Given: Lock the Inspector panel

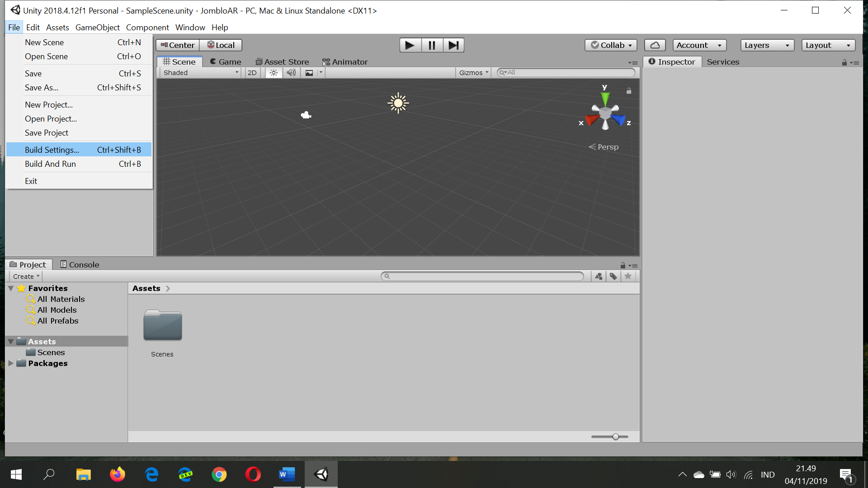Looking at the screenshot, I should tap(844, 63).
